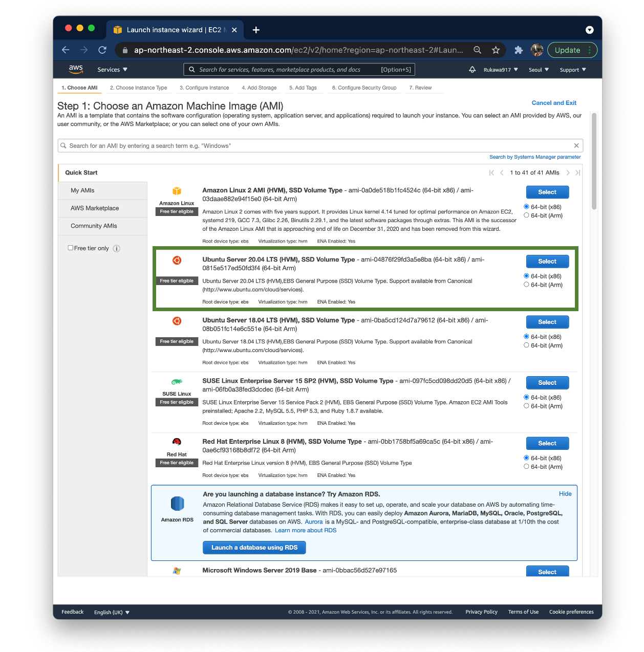Image resolution: width=644 pixels, height=652 pixels.
Task: Select the Amazon Linux 2 AMI
Action: (547, 192)
